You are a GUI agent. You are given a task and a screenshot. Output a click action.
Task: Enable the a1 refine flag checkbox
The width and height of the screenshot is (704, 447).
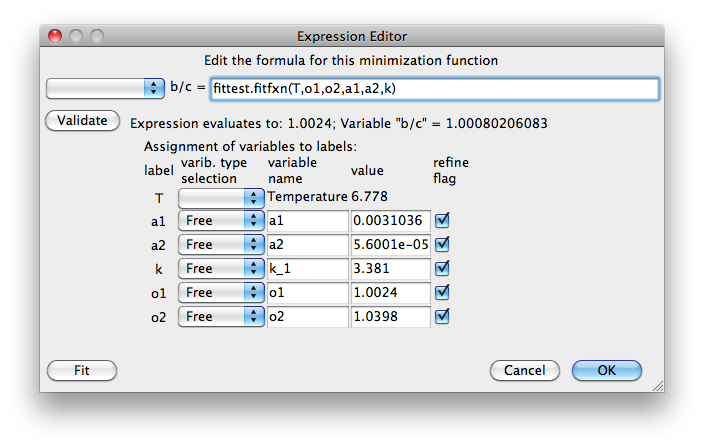coord(442,220)
